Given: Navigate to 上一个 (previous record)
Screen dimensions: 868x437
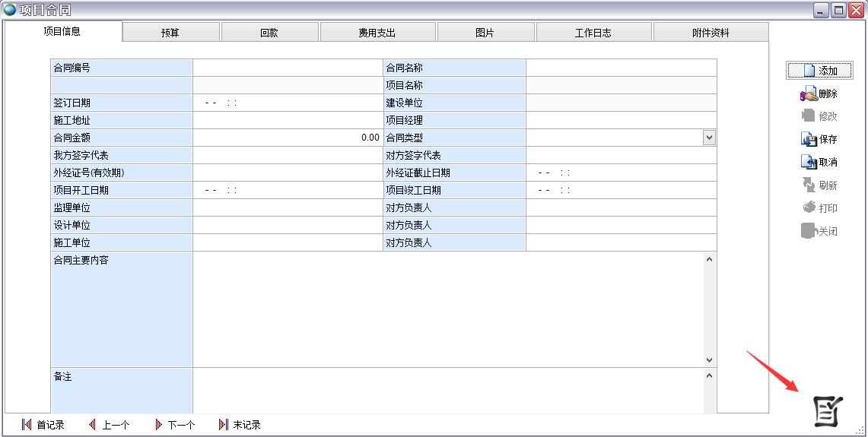Looking at the screenshot, I should (x=109, y=425).
